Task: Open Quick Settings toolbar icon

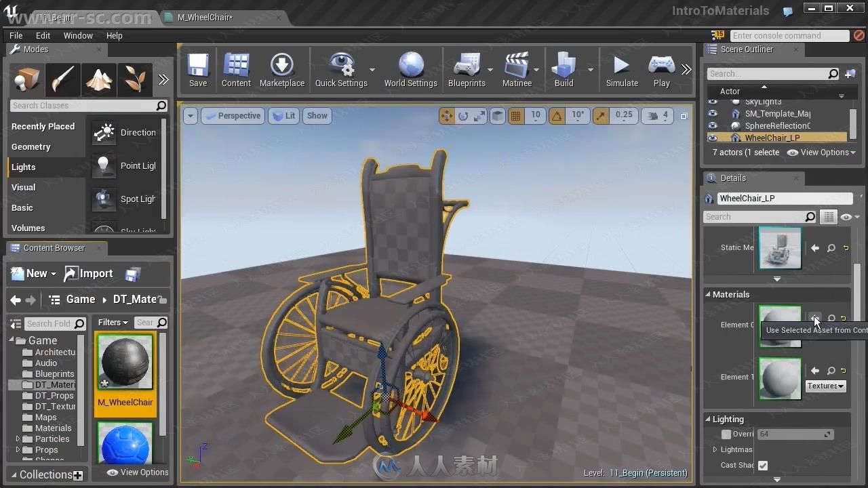Action: pyautogui.click(x=341, y=70)
